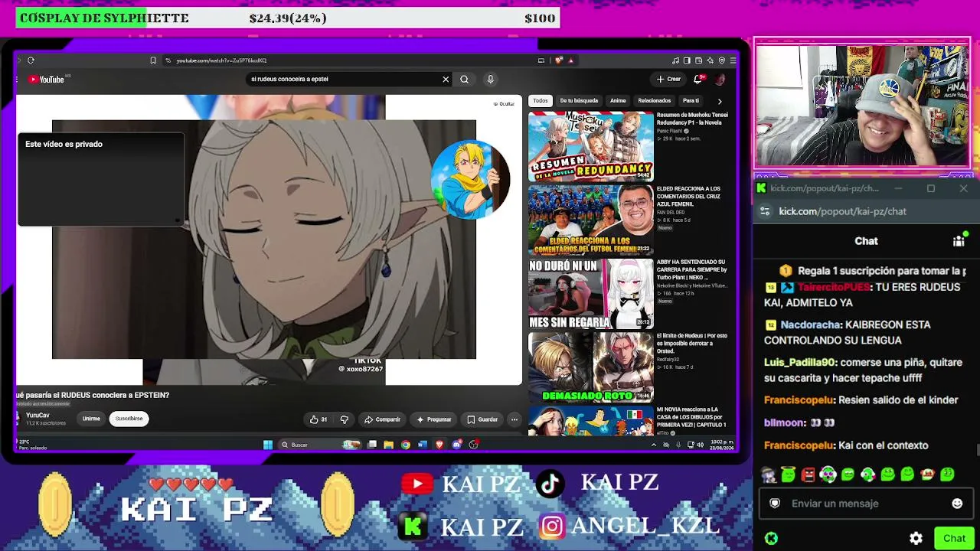
Task: Toggle the browser sidebar panel
Action: (687, 60)
